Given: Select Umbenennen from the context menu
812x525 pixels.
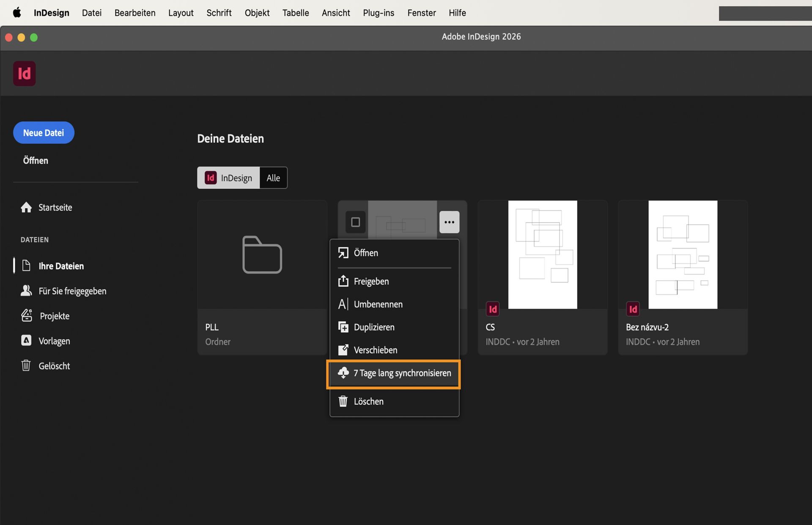Looking at the screenshot, I should [379, 304].
